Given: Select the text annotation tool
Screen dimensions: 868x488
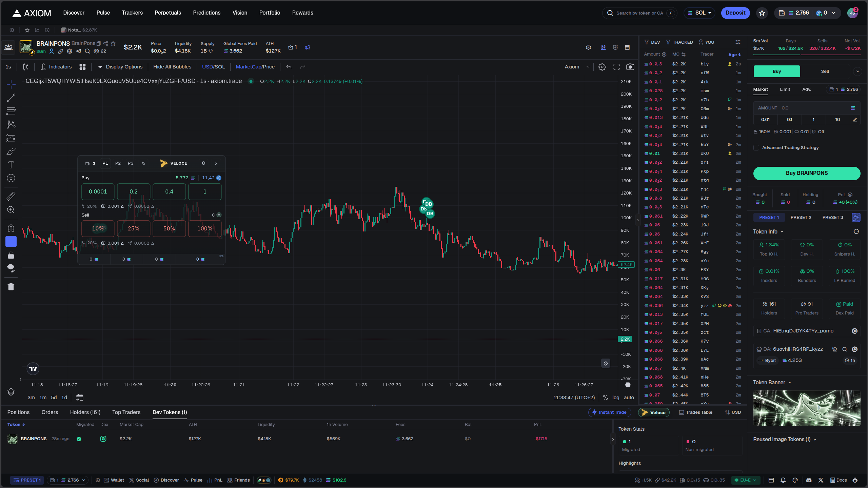Looking at the screenshot, I should coord(11,165).
